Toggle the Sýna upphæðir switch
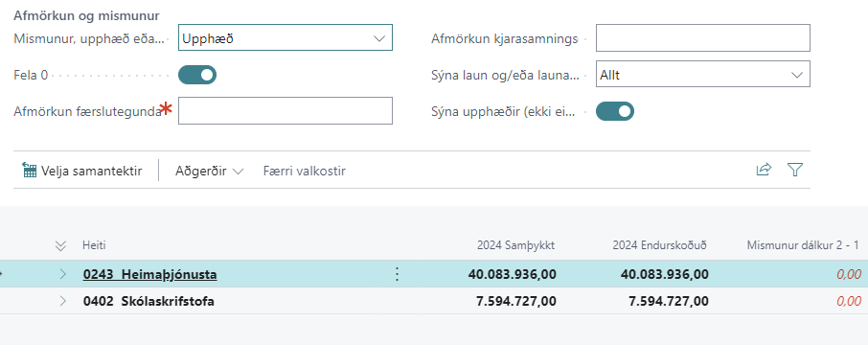The height and width of the screenshot is (345, 868). (x=615, y=111)
